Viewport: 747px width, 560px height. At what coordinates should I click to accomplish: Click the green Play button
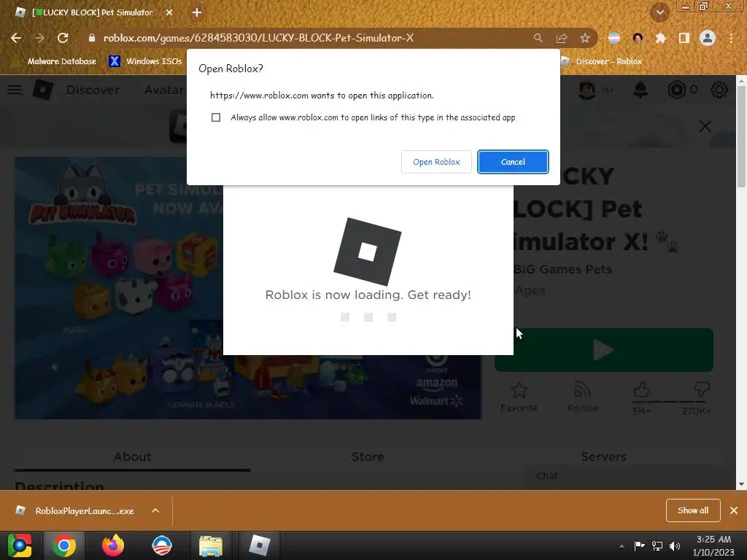[603, 351]
